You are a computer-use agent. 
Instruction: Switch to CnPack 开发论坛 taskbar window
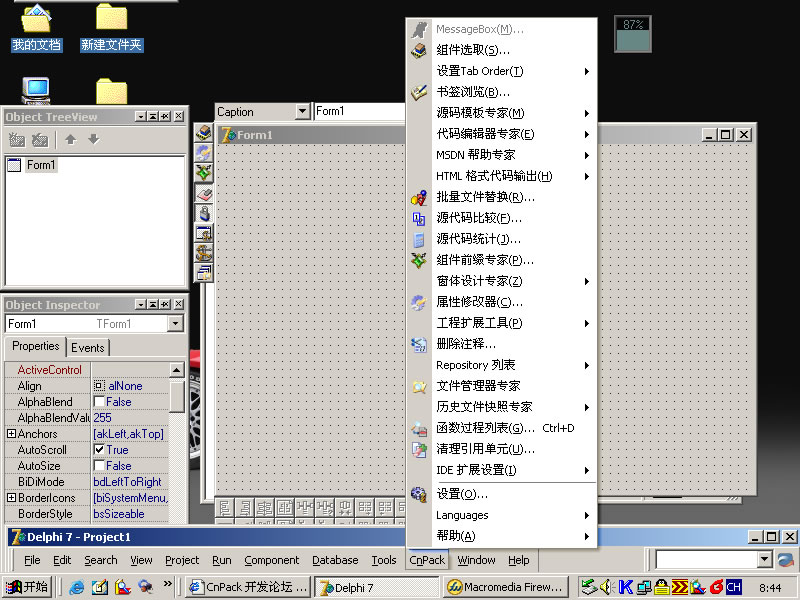pos(247,587)
